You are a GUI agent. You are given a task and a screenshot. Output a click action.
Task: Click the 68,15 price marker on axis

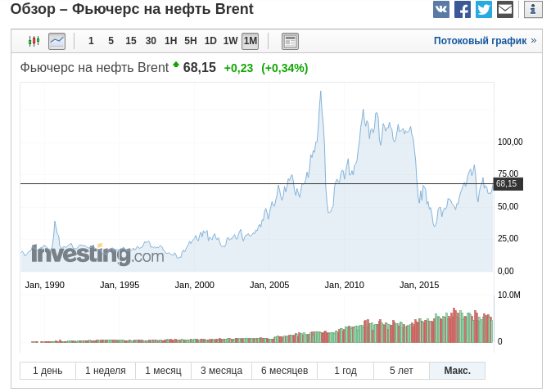pyautogui.click(x=508, y=184)
